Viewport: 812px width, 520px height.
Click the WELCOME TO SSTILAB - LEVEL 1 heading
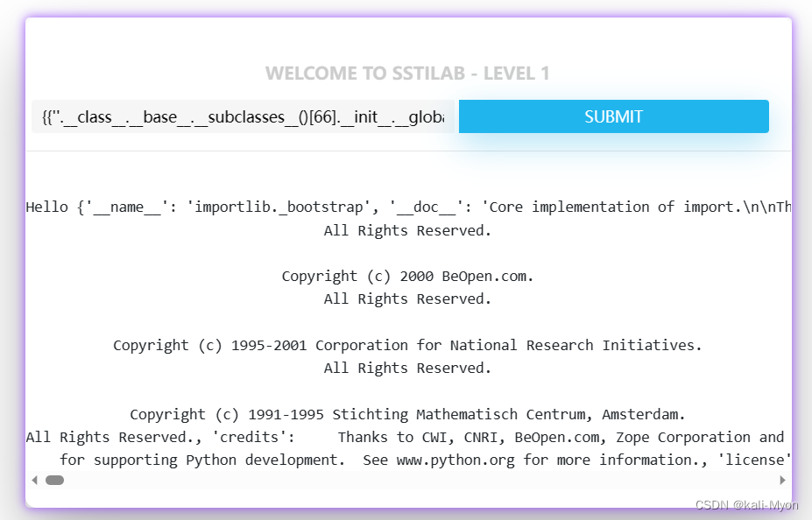click(407, 74)
